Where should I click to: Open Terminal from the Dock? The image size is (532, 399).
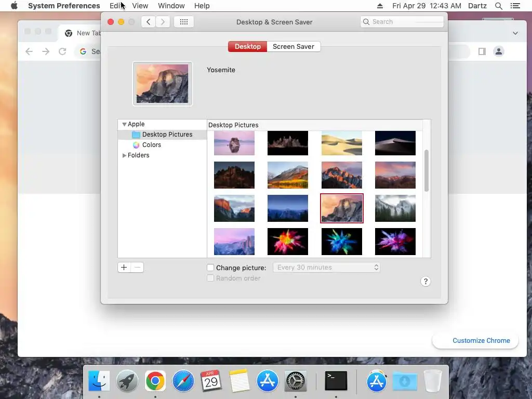(336, 381)
